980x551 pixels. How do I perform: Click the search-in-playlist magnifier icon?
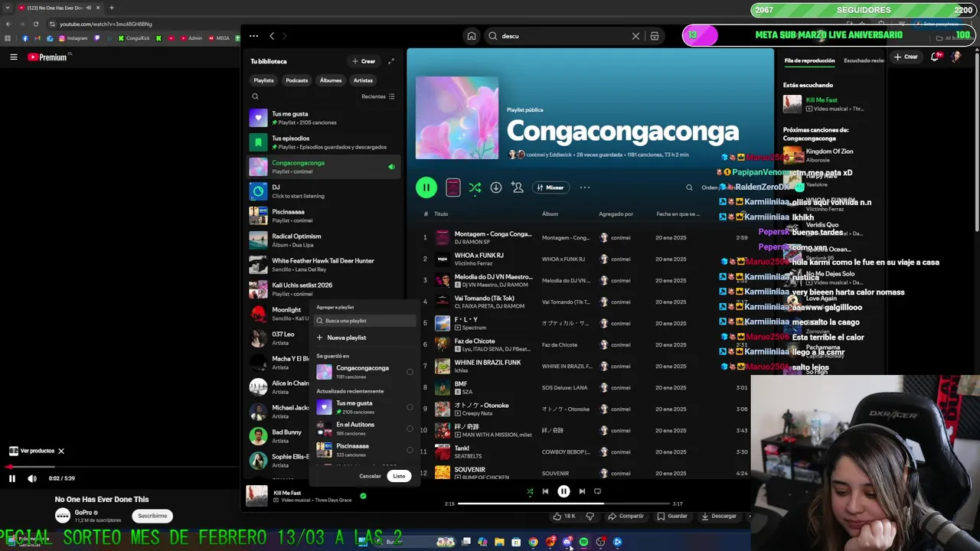click(x=689, y=187)
